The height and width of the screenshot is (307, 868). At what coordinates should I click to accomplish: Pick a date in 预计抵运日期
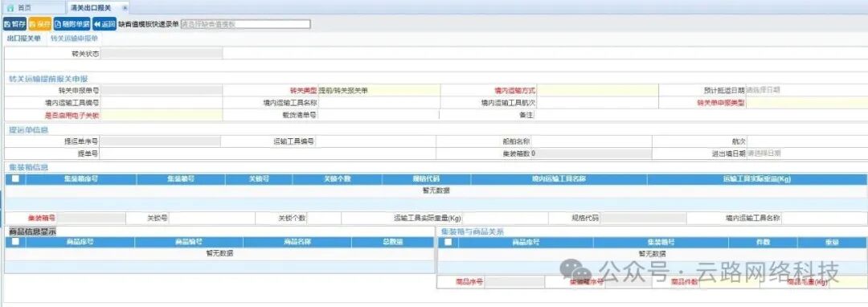tap(806, 90)
